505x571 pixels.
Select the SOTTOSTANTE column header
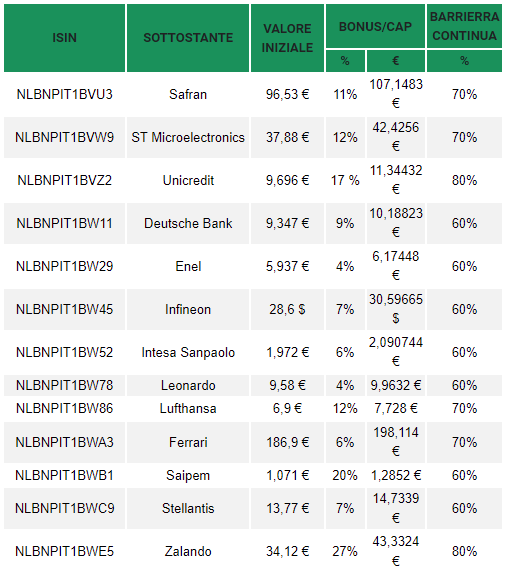coord(188,38)
